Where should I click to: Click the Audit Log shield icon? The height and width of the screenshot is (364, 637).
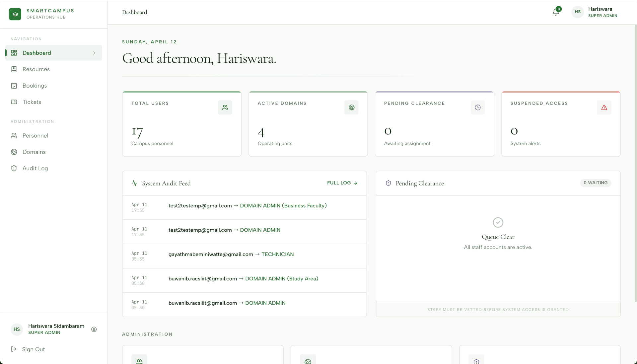(x=14, y=168)
